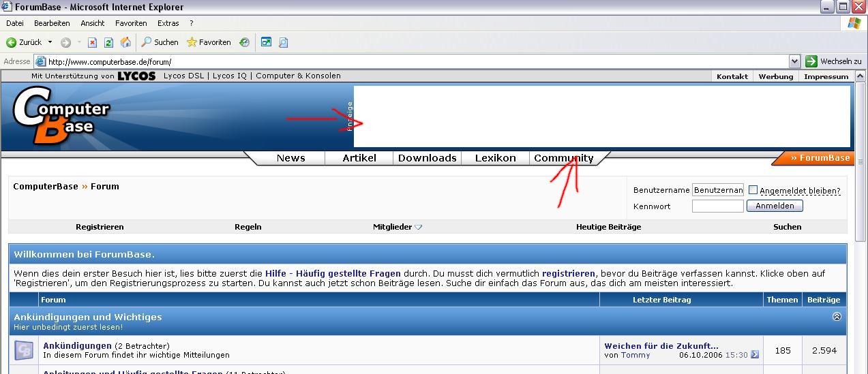This screenshot has height=374, width=868.
Task: Click the registrieren link in welcome text
Action: pos(569,273)
